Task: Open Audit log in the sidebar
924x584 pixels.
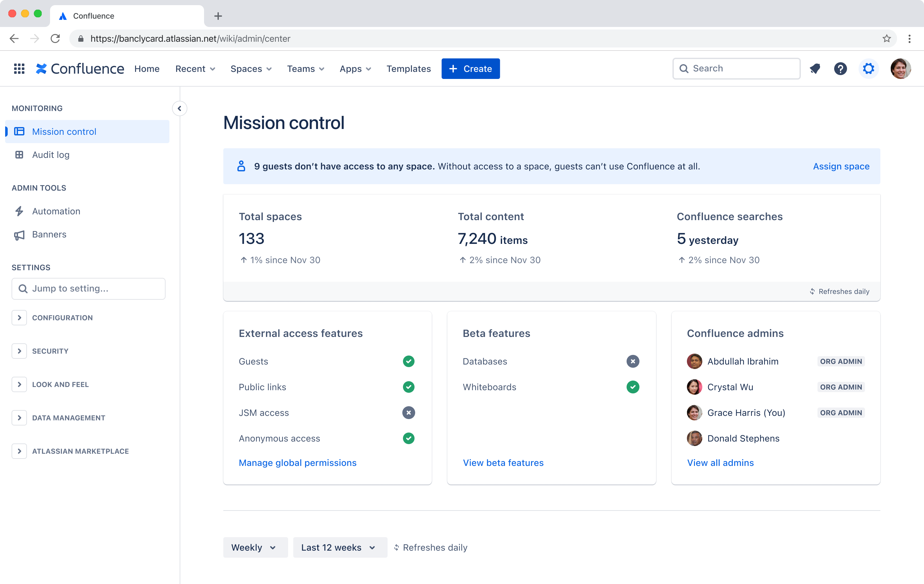Action: pyautogui.click(x=87, y=155)
